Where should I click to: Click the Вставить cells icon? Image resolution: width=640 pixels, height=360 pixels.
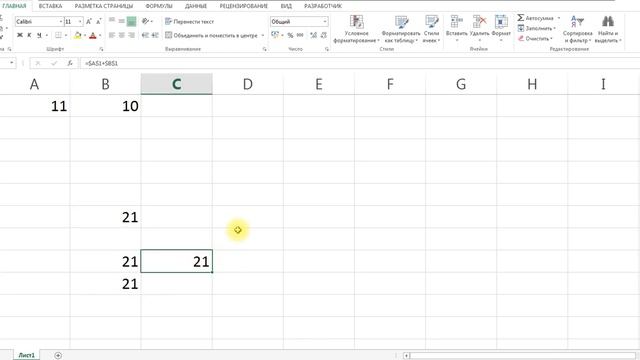click(456, 21)
